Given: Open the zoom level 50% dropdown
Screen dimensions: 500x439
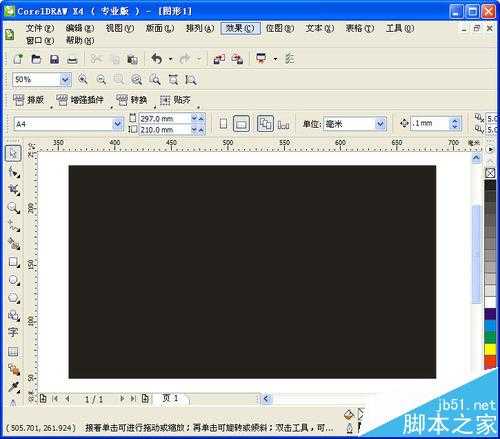Looking at the screenshot, I should 65,80.
